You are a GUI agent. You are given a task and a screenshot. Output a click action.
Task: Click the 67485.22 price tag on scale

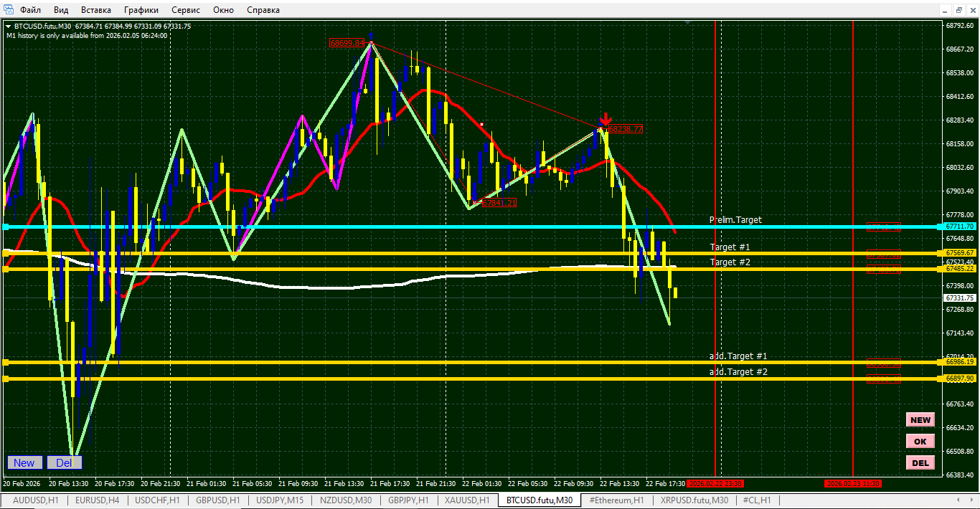point(960,269)
